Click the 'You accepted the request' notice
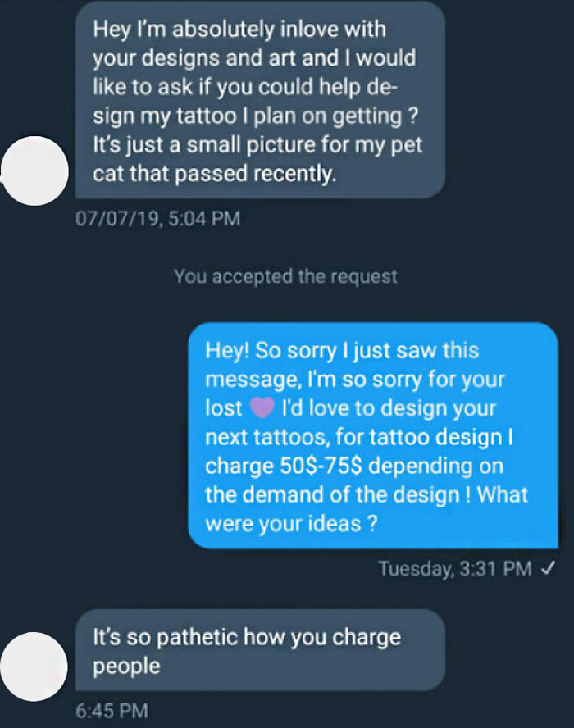The image size is (574, 728). point(286,276)
